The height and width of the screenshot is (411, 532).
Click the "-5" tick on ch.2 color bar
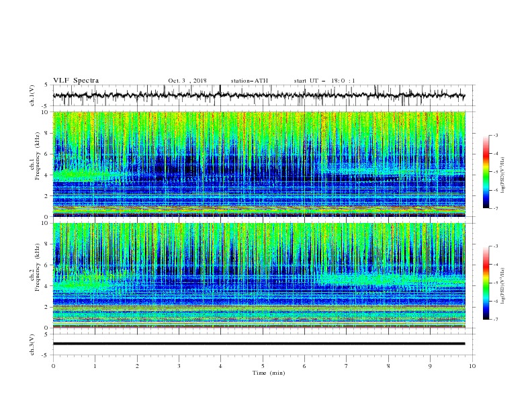(496, 283)
